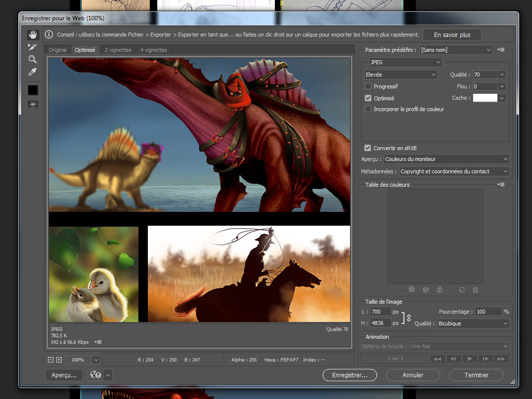Viewport: 532px width, 399px height.
Task: Switch to the Original tab
Action: 57,50
